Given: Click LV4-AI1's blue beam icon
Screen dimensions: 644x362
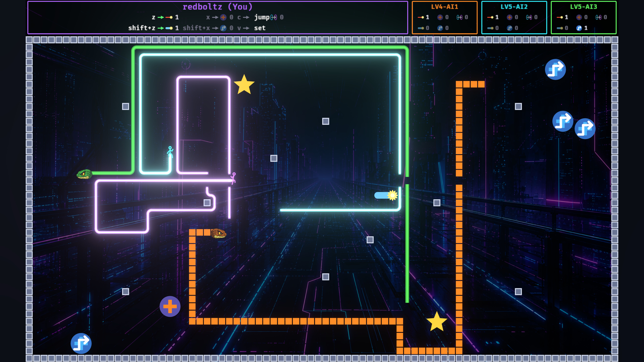Looking at the screenshot, I should (x=421, y=28).
